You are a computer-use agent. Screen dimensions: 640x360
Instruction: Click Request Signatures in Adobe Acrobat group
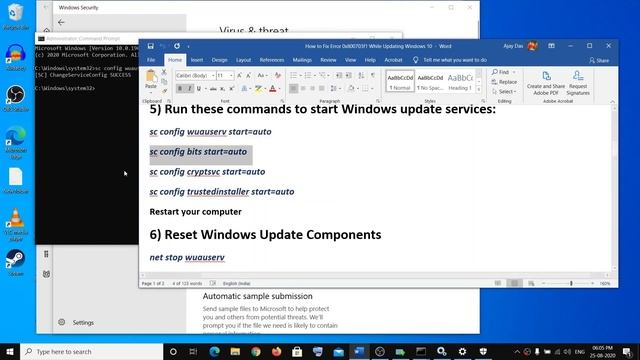(x=578, y=83)
